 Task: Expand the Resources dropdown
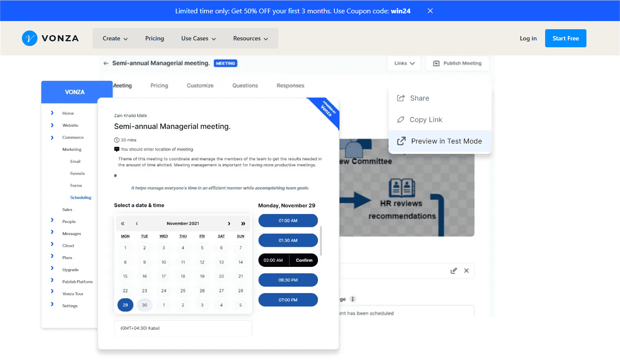coord(250,38)
